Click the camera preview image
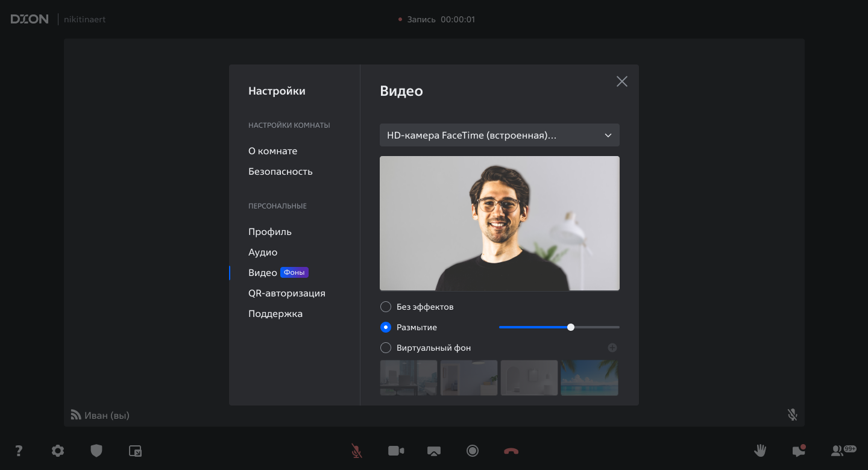Viewport: 868px width, 470px height. point(500,224)
